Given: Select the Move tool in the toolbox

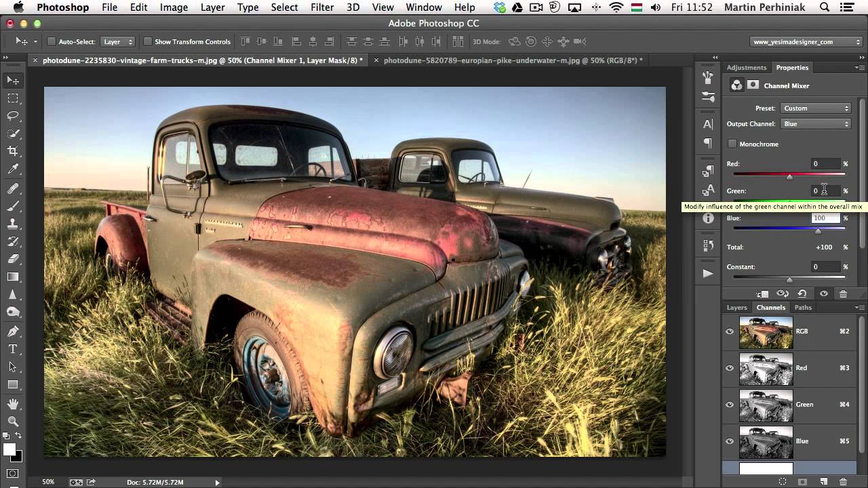Looking at the screenshot, I should [x=13, y=81].
